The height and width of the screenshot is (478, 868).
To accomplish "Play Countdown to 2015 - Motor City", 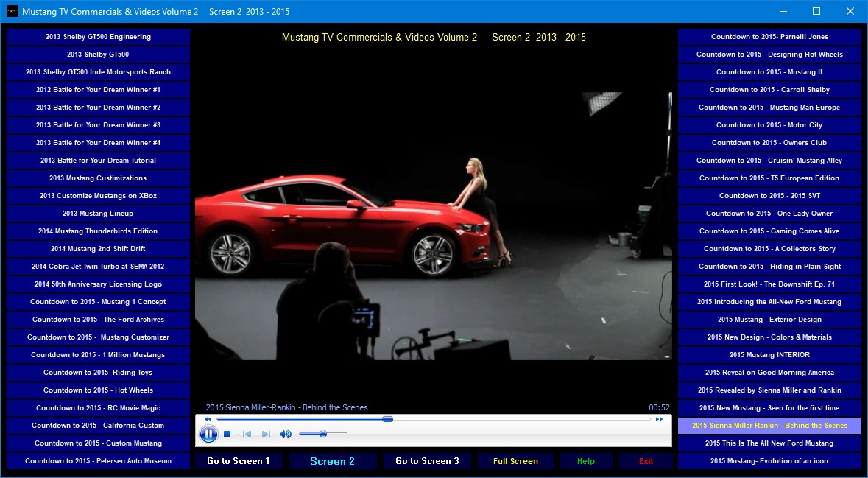I will pyautogui.click(x=769, y=125).
